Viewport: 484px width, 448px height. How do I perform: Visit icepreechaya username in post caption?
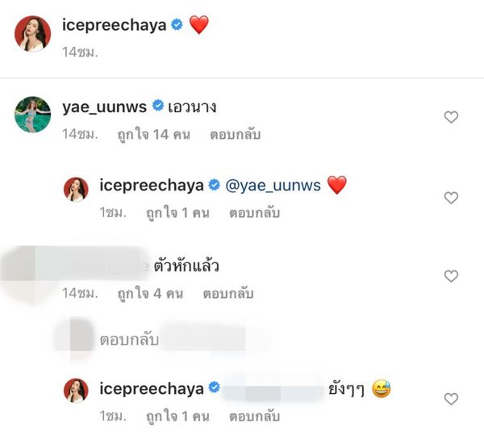[x=115, y=25]
